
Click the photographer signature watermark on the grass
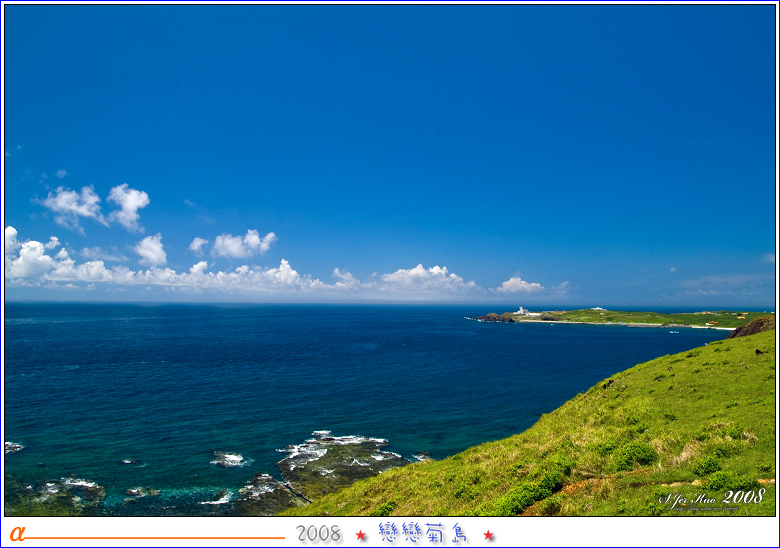712,498
